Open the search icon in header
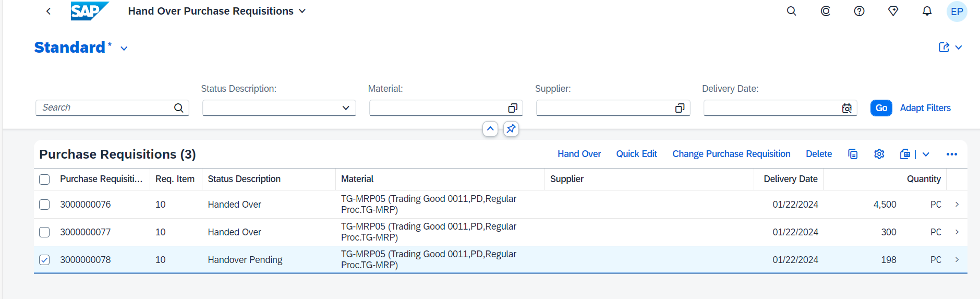 point(791,11)
